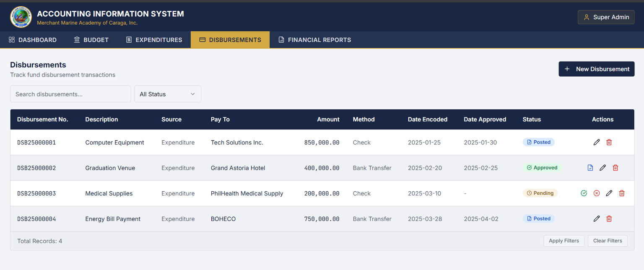This screenshot has width=644, height=270.
Task: Click the 850,000.00 amount
Action: point(322,142)
